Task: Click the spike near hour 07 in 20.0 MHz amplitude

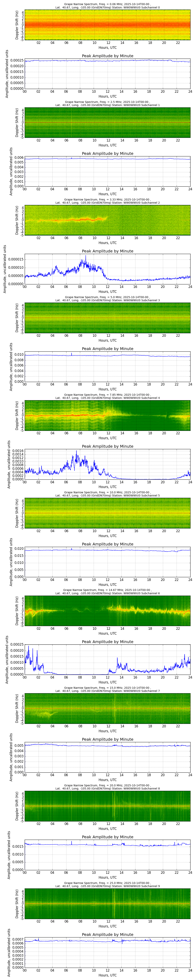Action: click(x=72, y=842)
